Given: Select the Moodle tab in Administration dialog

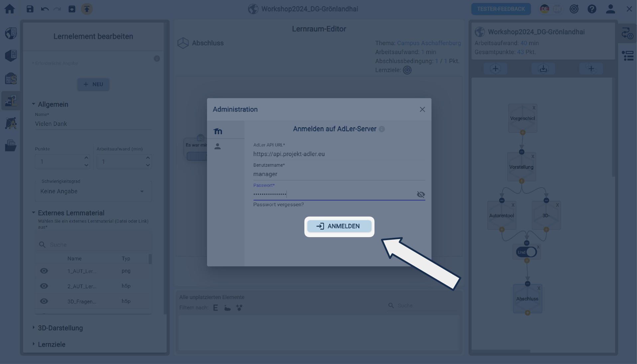Looking at the screenshot, I should [x=218, y=131].
